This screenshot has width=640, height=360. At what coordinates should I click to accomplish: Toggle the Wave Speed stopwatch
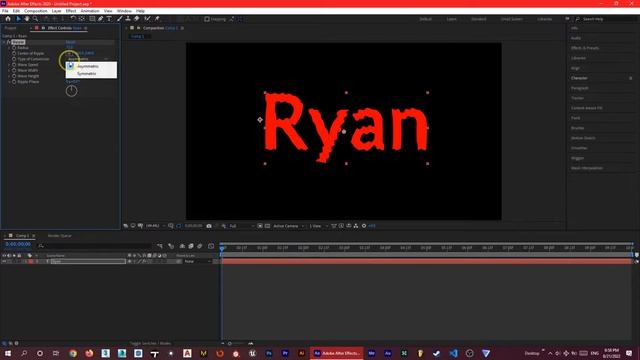click(14, 65)
